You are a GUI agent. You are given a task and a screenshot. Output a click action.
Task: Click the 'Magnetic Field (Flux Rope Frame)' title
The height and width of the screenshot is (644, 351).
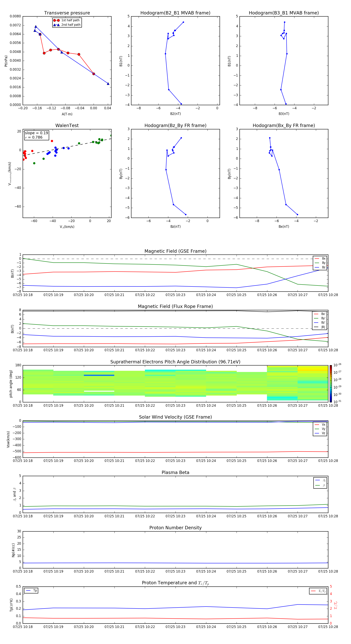click(x=175, y=307)
